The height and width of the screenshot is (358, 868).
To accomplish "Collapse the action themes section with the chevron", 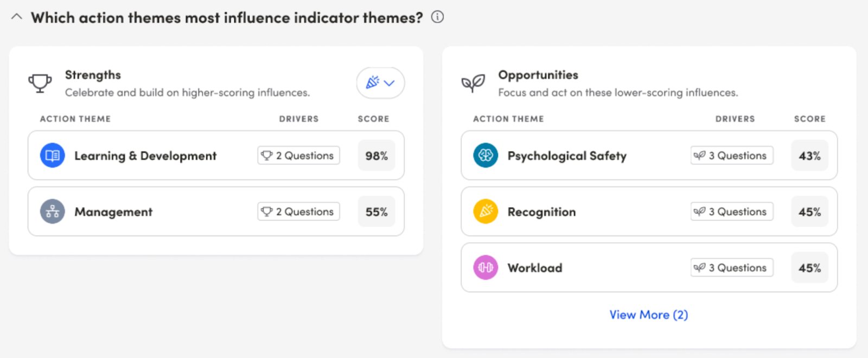I will [x=17, y=17].
